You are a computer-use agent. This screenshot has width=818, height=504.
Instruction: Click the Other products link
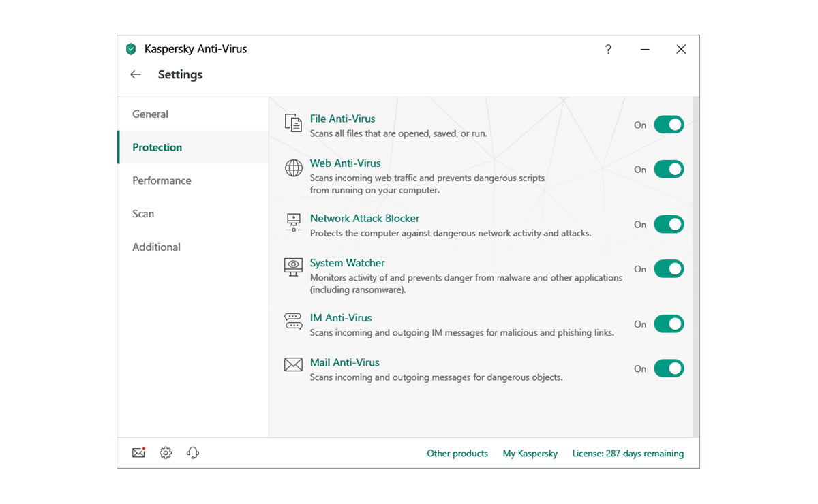pos(457,454)
